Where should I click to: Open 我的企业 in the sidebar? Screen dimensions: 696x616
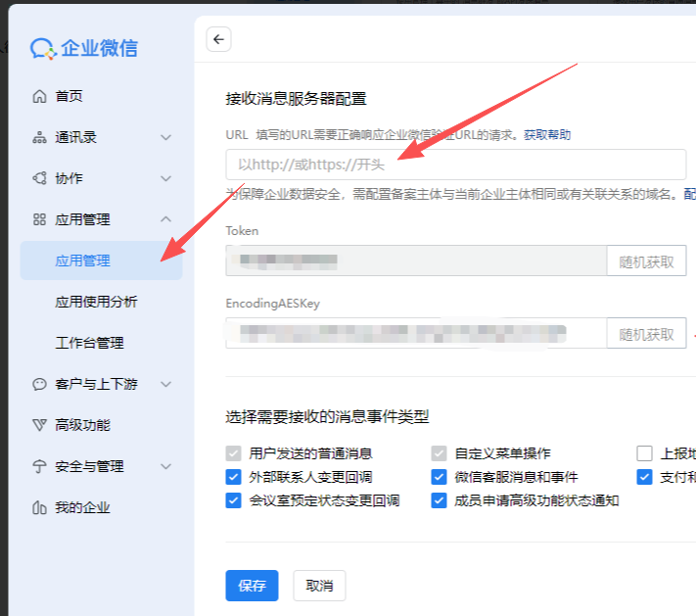click(x=82, y=507)
